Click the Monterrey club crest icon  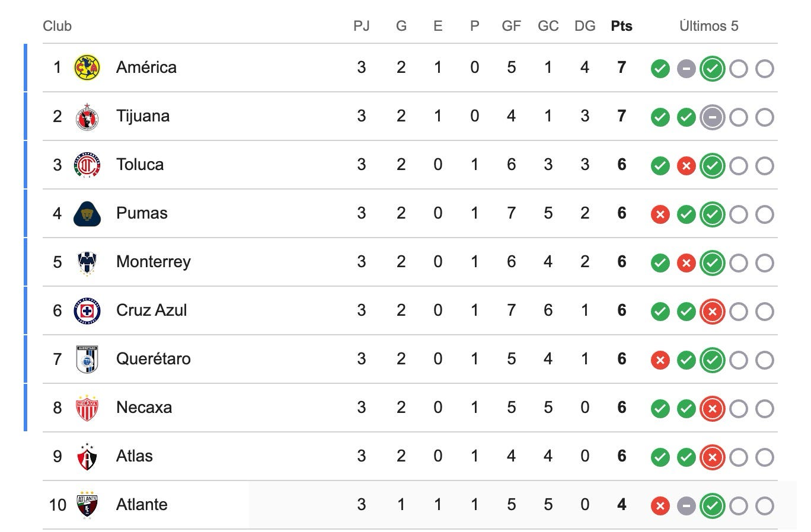point(87,262)
